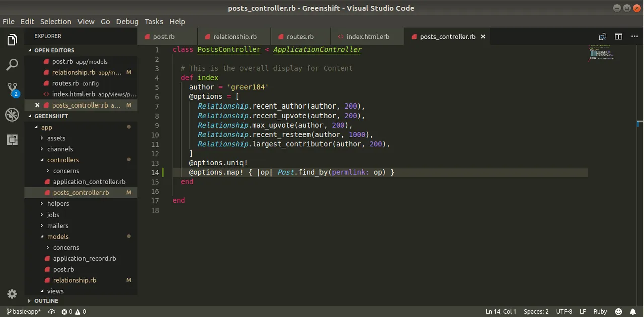This screenshot has height=317, width=644.
Task: Change indentation via Spaces: 2
Action: click(536, 312)
